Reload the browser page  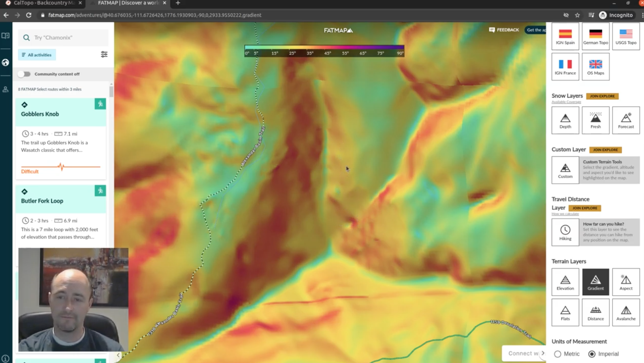pos(29,15)
